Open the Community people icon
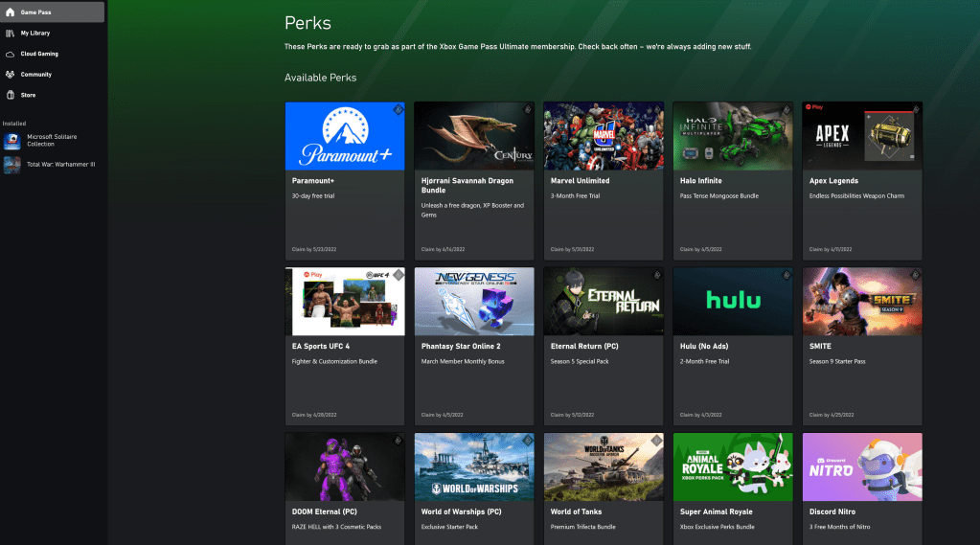 tap(10, 75)
